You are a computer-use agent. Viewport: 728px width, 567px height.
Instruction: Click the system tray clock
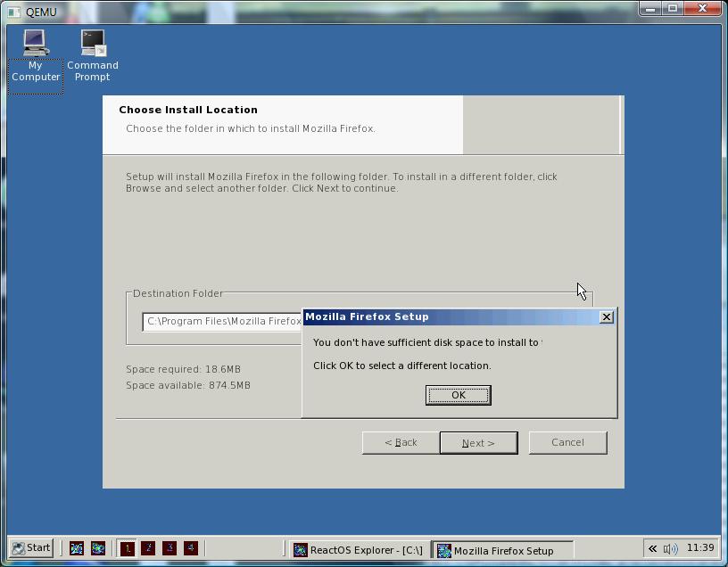click(700, 548)
